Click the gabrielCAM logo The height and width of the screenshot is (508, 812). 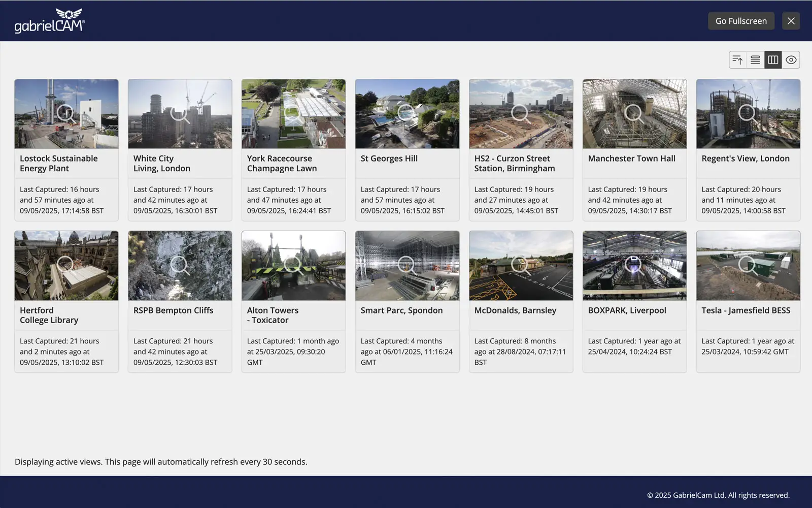tap(49, 21)
